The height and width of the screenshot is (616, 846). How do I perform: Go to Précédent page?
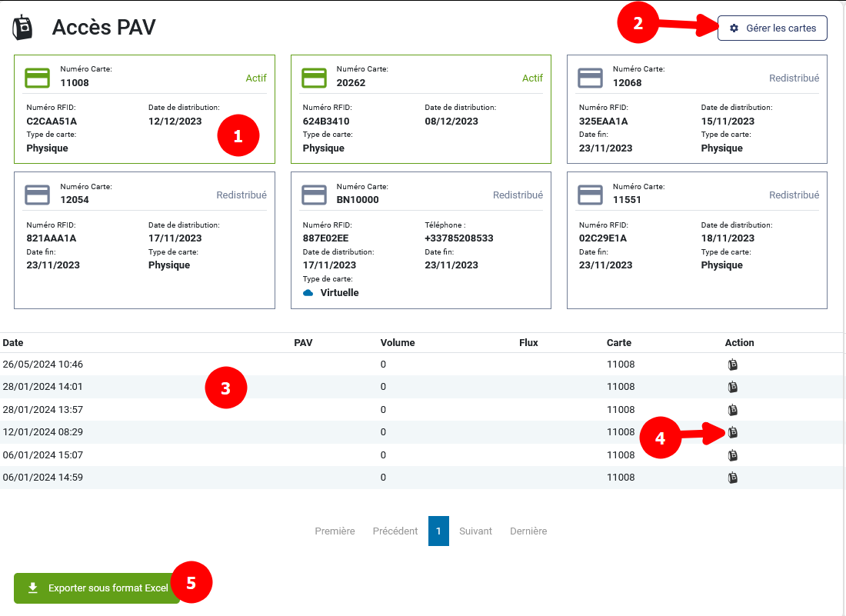395,531
